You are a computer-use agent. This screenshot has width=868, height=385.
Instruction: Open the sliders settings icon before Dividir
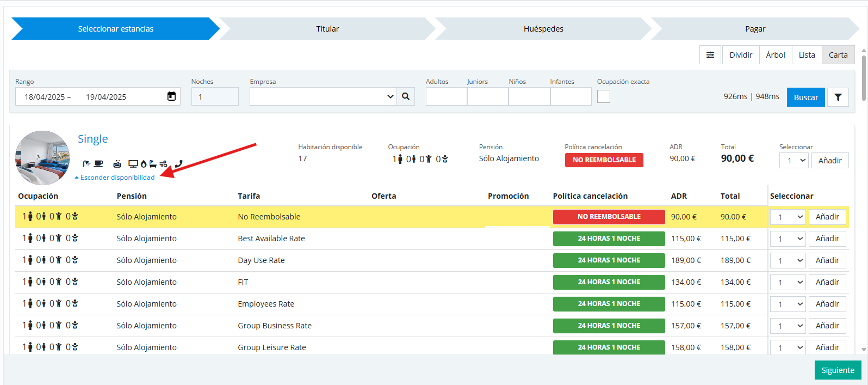[710, 55]
